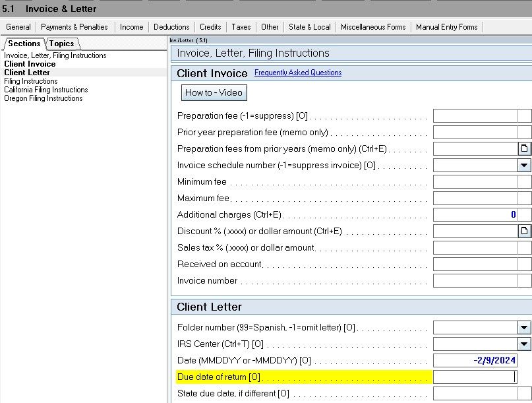Open the Preparation fees prior years detail icon

(524, 148)
